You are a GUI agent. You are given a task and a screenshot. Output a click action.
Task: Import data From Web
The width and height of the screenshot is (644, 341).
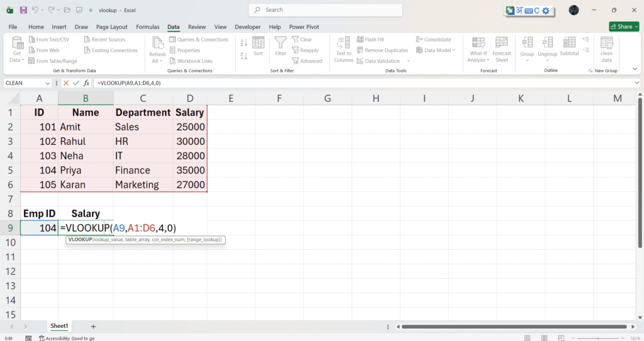point(44,50)
